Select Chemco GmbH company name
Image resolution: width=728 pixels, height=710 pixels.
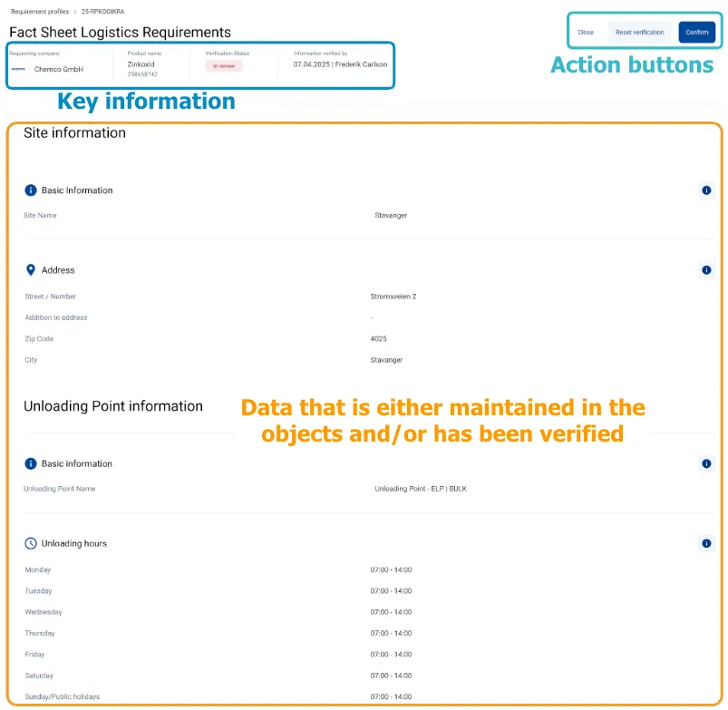click(59, 69)
